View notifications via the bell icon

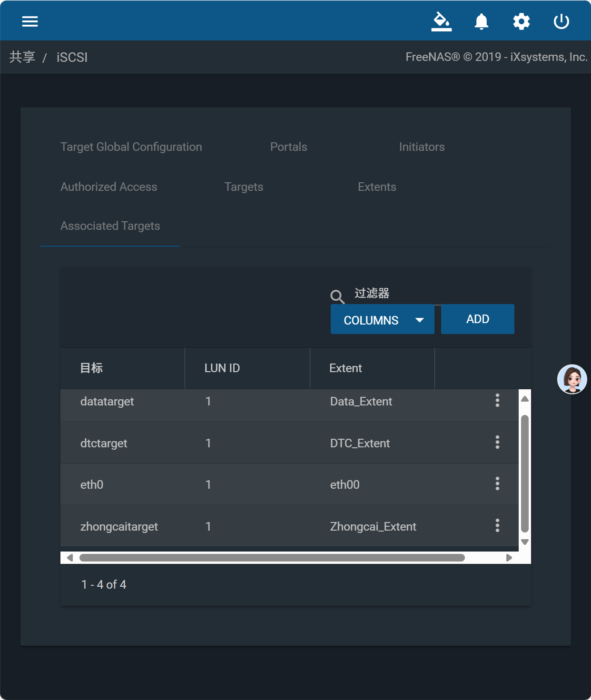pyautogui.click(x=481, y=21)
